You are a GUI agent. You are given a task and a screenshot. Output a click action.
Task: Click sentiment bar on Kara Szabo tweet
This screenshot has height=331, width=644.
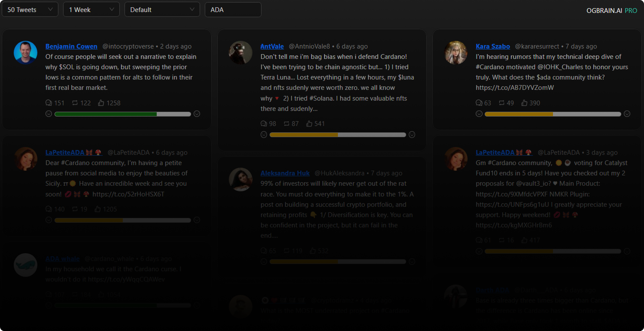(553, 114)
